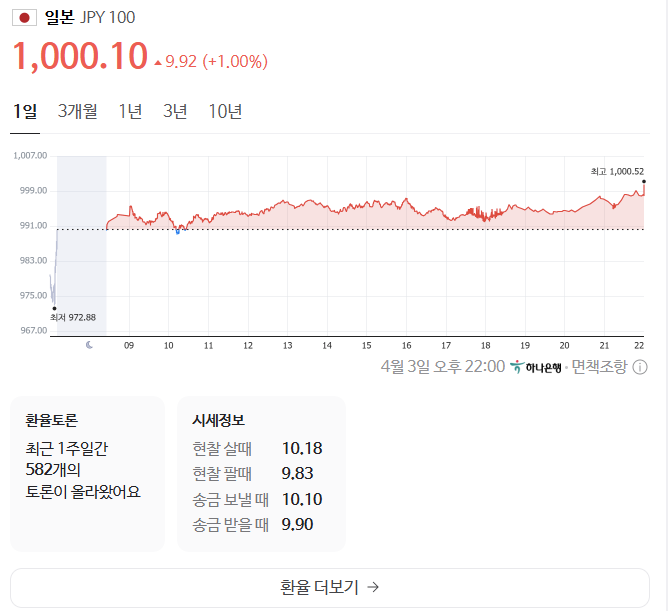668x611 pixels.
Task: Select the 1일 chart tab
Action: (x=25, y=112)
